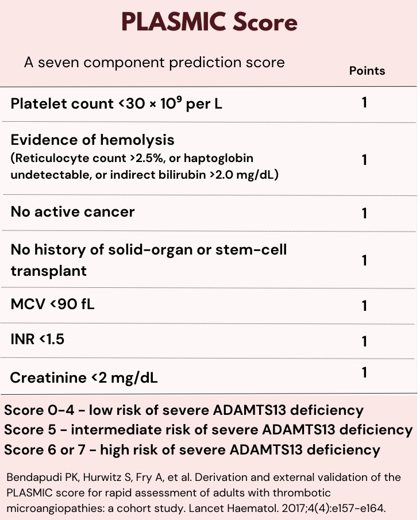Image resolution: width=420 pixels, height=520 pixels.
Task: Select the No active cancer row label
Action: tap(72, 211)
